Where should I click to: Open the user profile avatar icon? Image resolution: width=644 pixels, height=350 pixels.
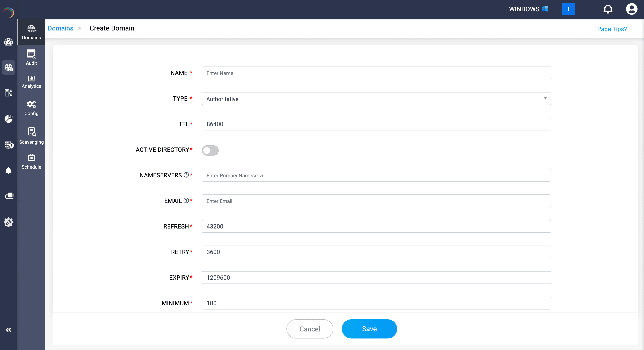click(x=631, y=9)
